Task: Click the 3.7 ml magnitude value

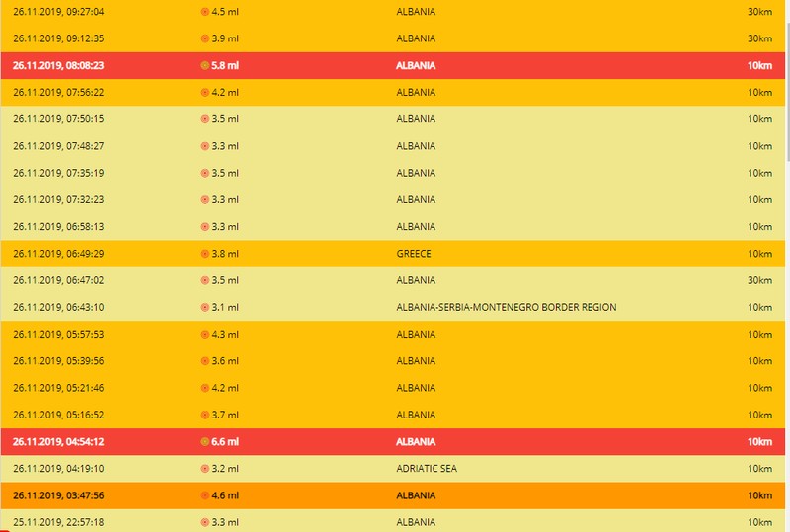Action: [x=225, y=416]
